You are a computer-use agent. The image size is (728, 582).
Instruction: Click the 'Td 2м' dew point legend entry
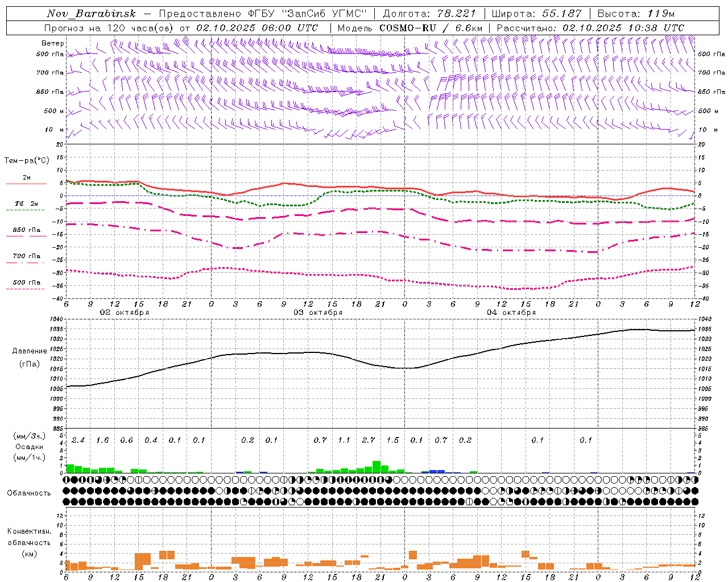(27, 203)
